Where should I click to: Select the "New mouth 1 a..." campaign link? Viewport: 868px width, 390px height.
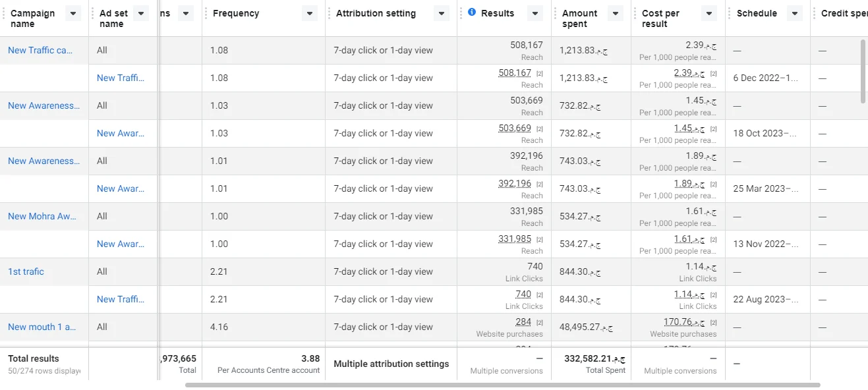42,327
